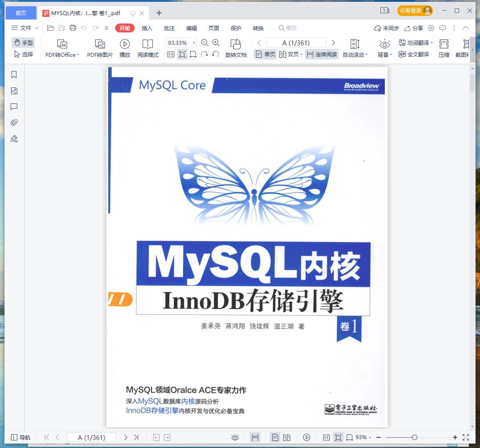Expand the 背景 background dropdown
Screen dimensions: 480x448
coord(391,55)
